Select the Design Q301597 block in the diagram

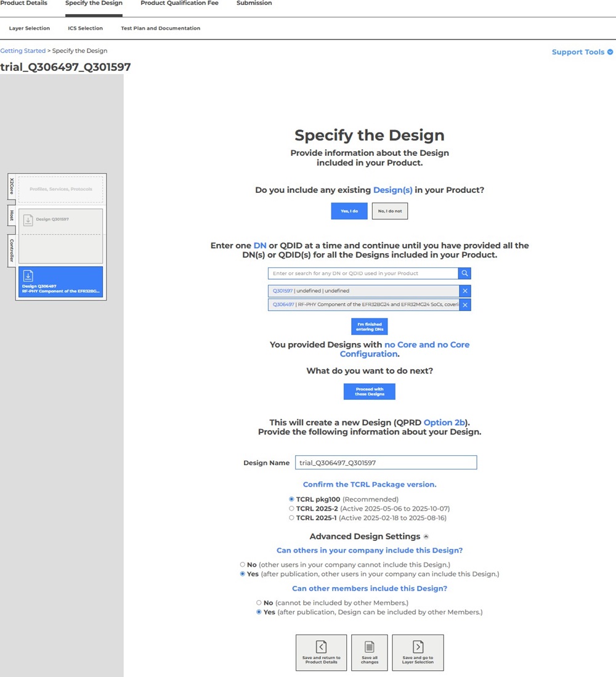60,221
